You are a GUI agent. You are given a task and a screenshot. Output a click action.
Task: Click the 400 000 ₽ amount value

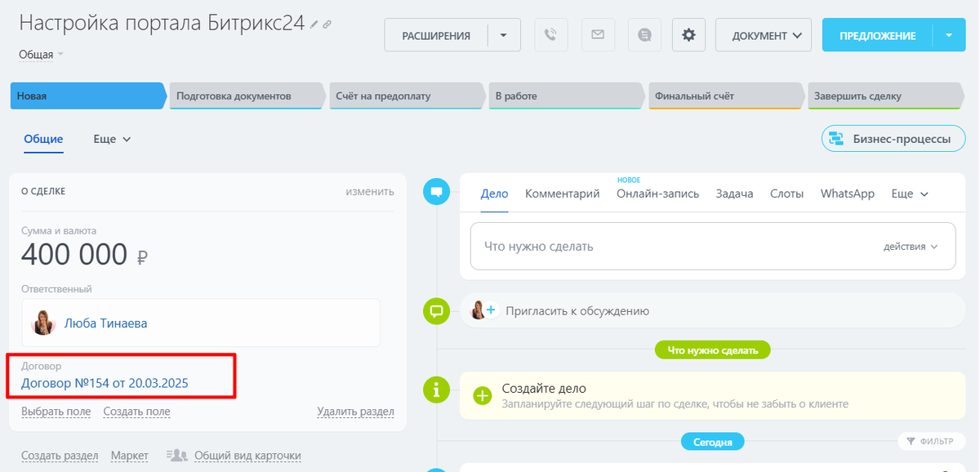click(x=84, y=256)
